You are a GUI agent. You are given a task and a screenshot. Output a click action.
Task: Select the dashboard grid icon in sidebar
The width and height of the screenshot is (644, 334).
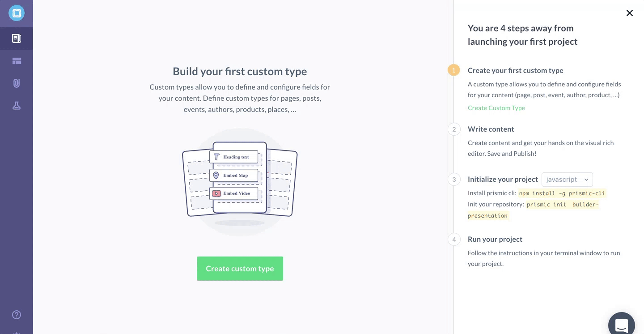16,60
